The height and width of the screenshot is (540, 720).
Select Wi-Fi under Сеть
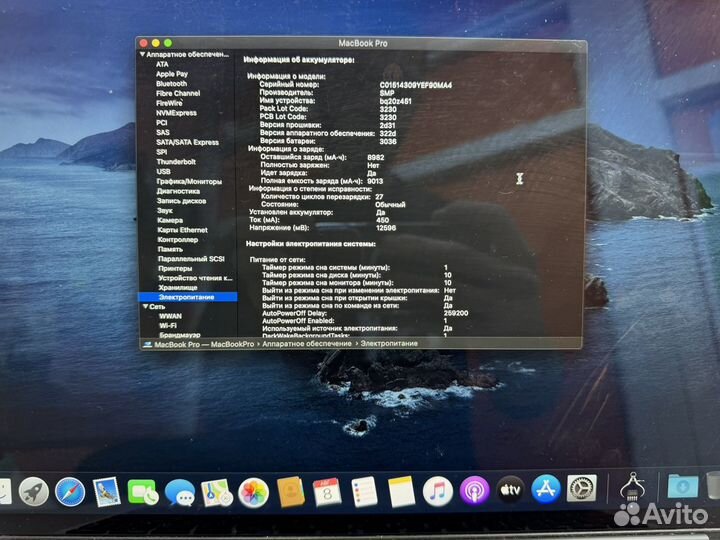tap(168, 326)
